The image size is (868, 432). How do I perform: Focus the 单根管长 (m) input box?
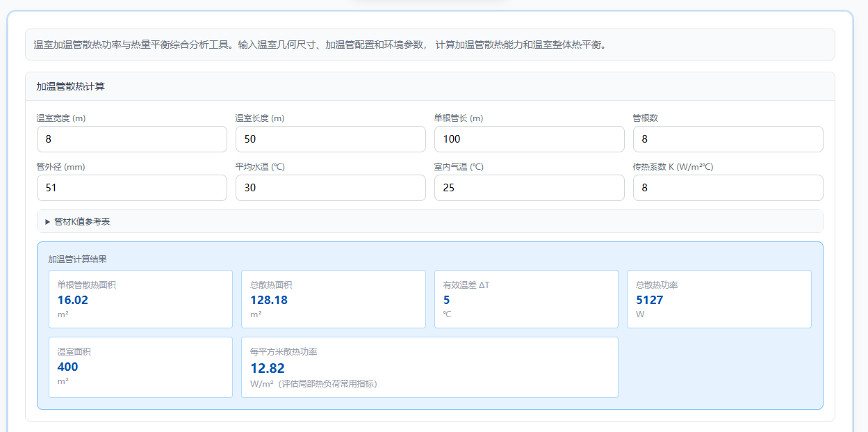click(x=530, y=139)
